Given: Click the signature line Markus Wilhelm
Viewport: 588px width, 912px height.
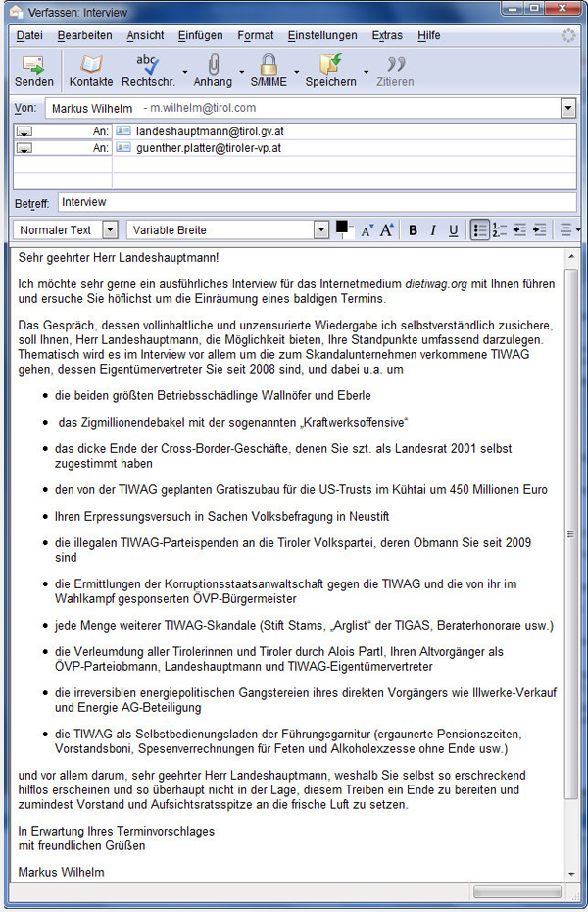Looking at the screenshot, I should (61, 872).
